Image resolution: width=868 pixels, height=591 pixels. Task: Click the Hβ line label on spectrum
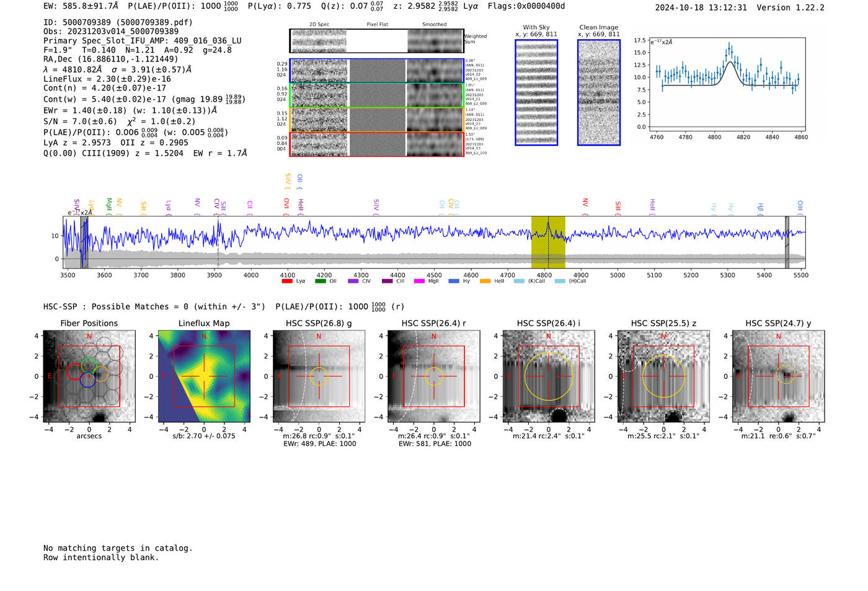pyautogui.click(x=760, y=207)
